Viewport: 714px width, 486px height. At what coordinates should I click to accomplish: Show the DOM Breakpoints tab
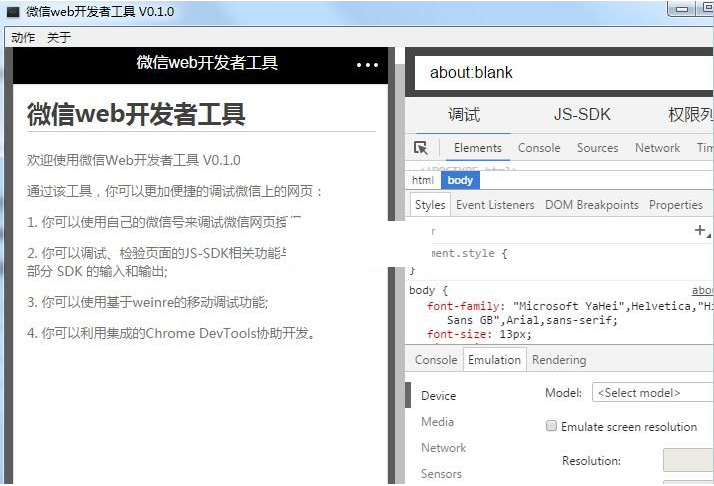click(x=591, y=205)
